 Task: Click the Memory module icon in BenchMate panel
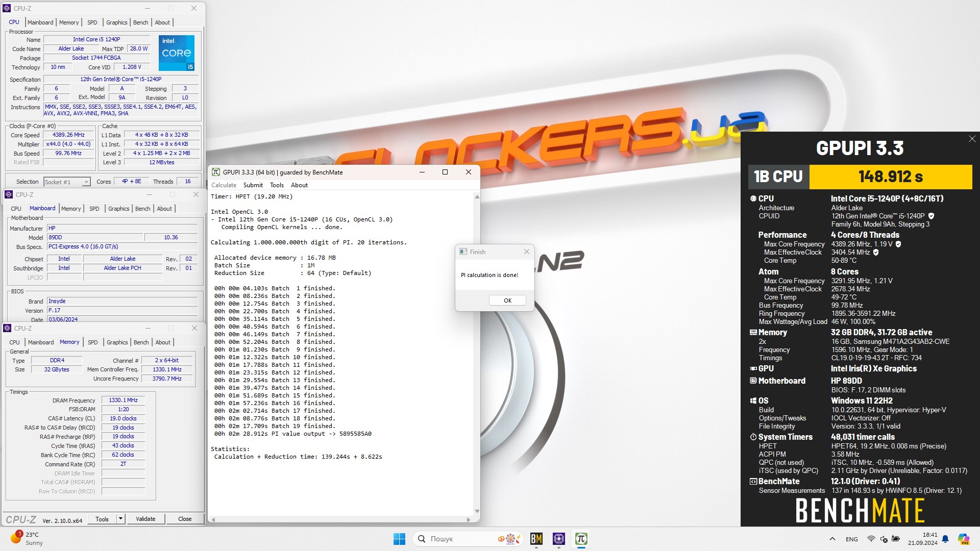753,332
